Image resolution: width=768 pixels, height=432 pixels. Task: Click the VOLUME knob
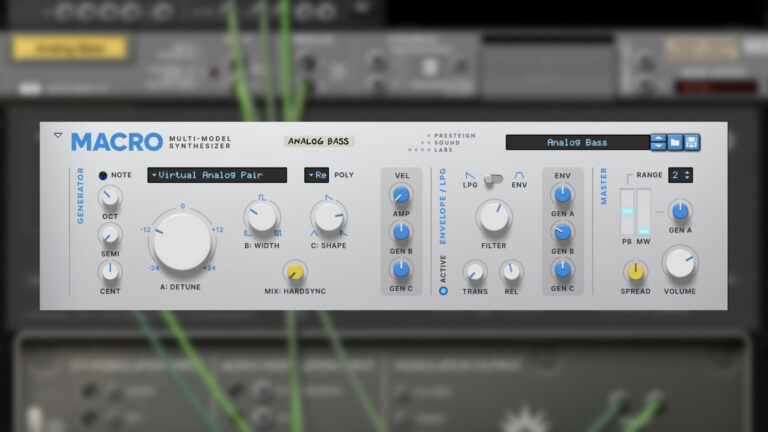[680, 264]
